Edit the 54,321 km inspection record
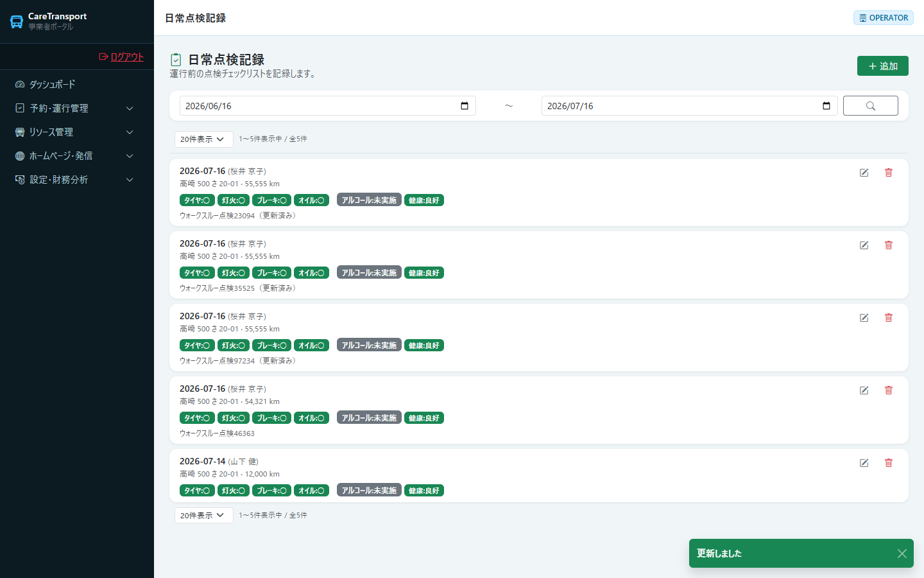 click(864, 390)
